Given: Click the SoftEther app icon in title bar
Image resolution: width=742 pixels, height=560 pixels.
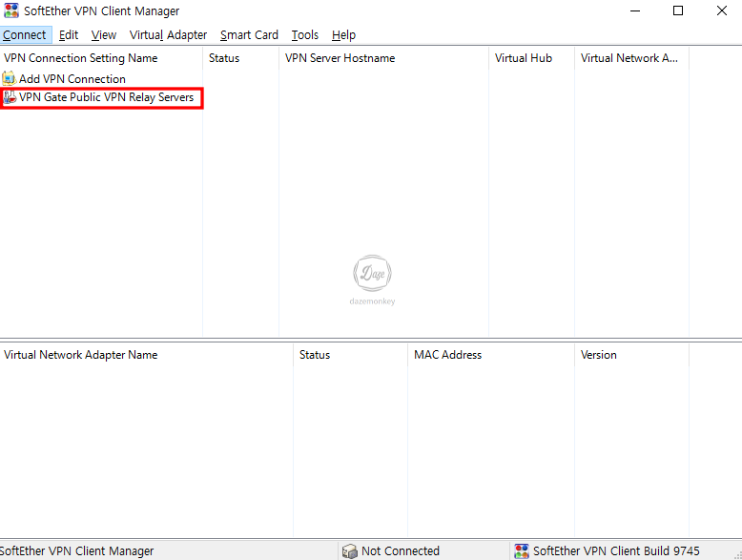Looking at the screenshot, I should click(10, 10).
